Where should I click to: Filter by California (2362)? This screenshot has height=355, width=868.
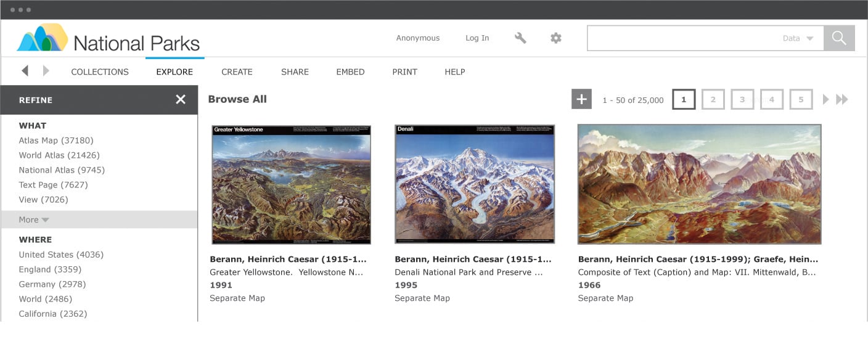tap(53, 314)
